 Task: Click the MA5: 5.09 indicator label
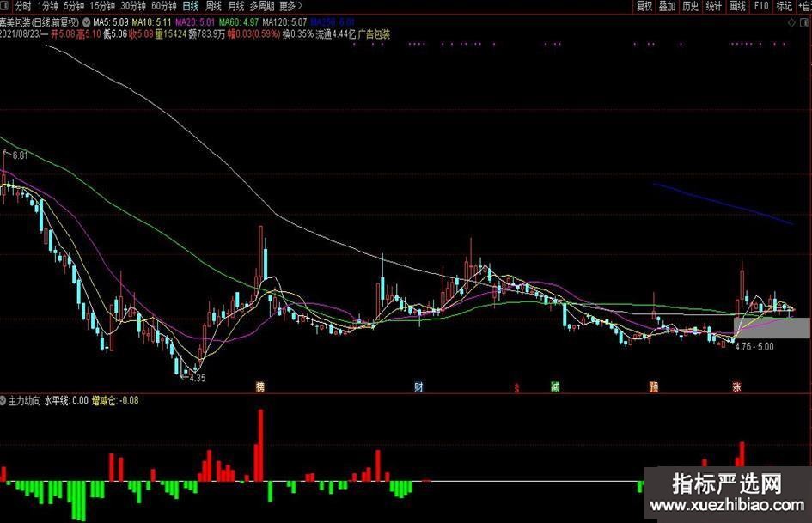[x=110, y=22]
